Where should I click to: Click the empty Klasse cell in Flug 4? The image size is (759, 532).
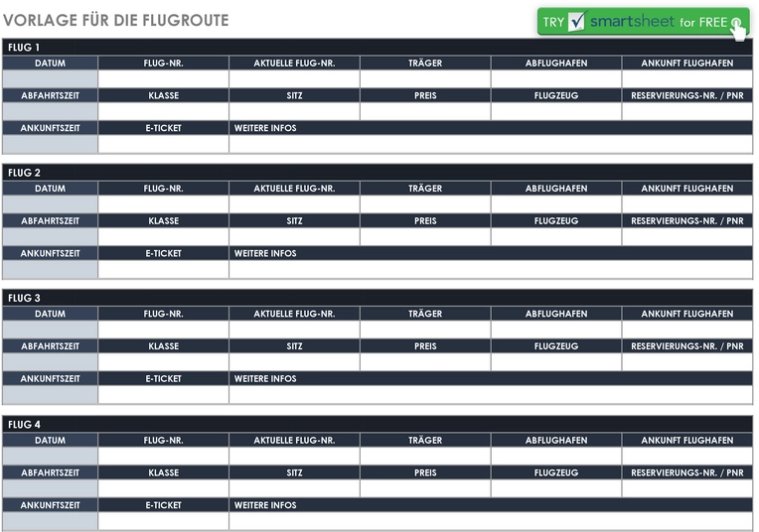(x=163, y=488)
